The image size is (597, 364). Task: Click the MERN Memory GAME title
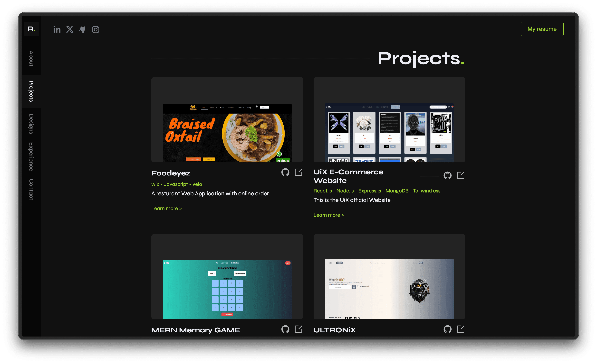[x=195, y=330]
